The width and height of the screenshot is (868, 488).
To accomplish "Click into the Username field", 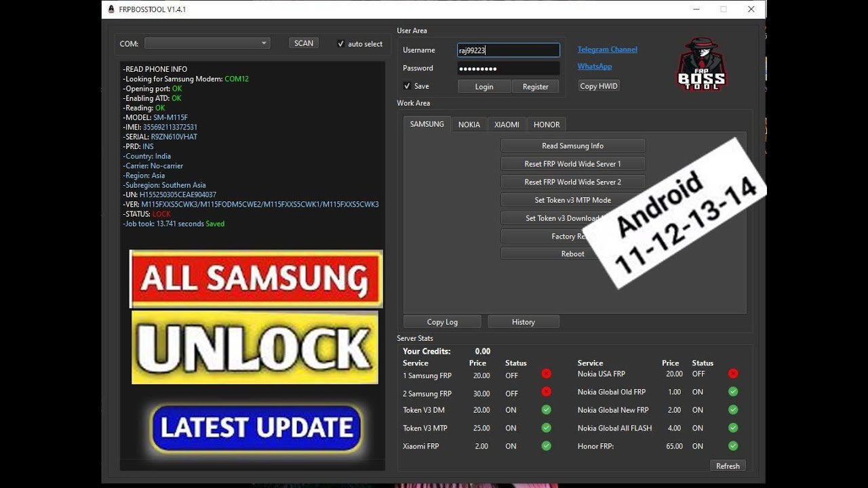I will pos(509,50).
